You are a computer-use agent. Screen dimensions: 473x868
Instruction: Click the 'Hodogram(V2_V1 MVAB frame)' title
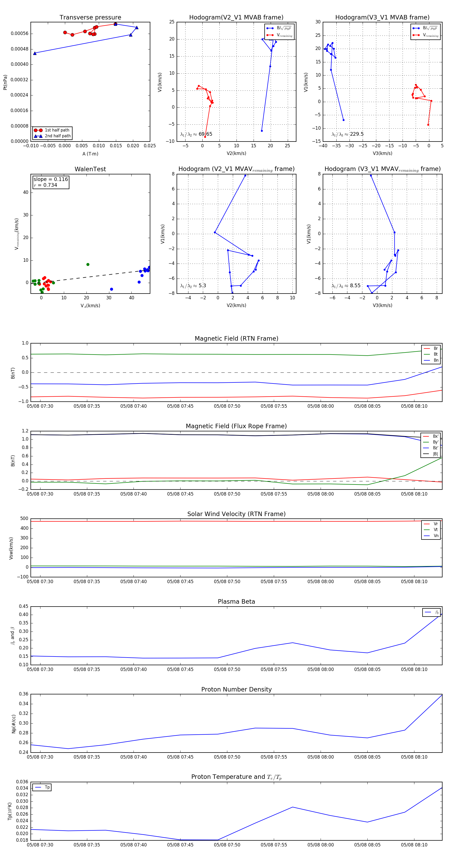236,18
